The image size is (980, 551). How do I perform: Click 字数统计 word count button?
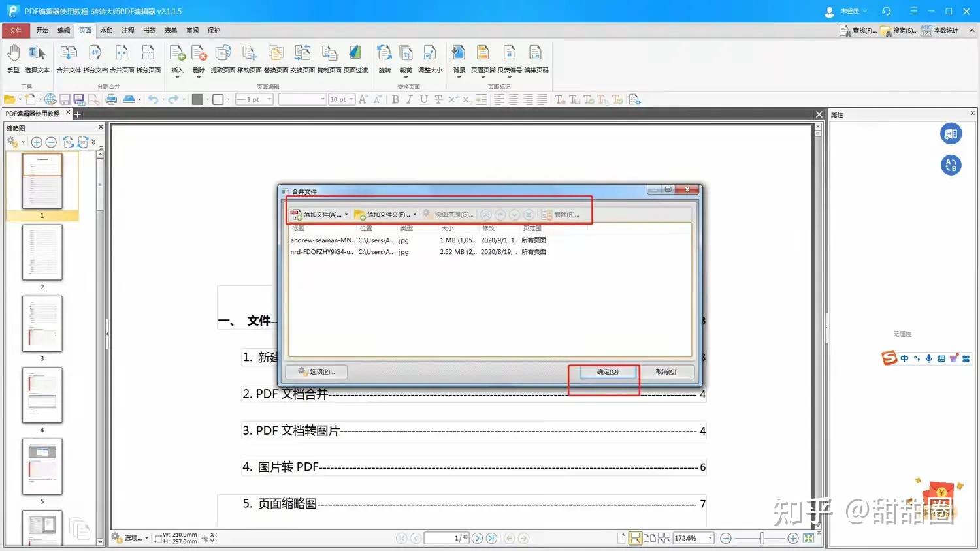tap(939, 30)
